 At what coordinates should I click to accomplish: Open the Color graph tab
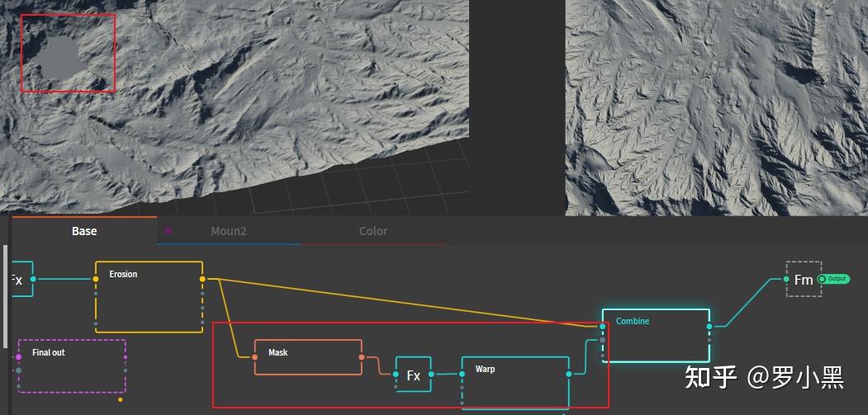373,231
